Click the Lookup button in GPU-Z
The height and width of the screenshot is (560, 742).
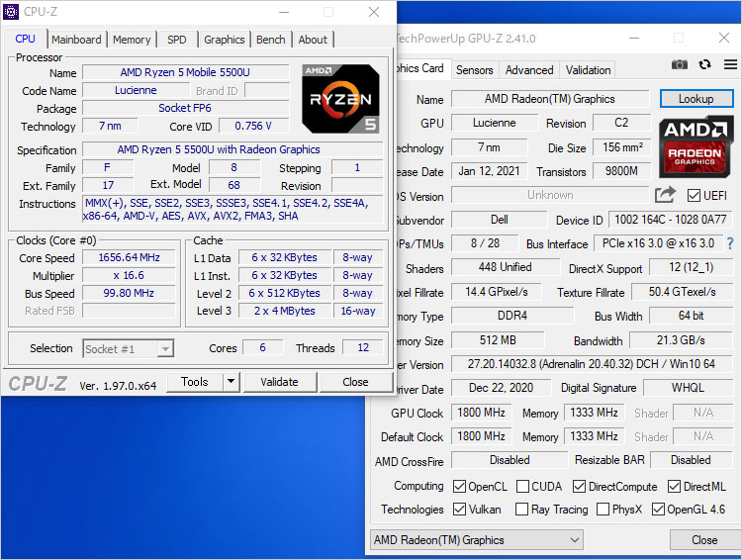[696, 99]
